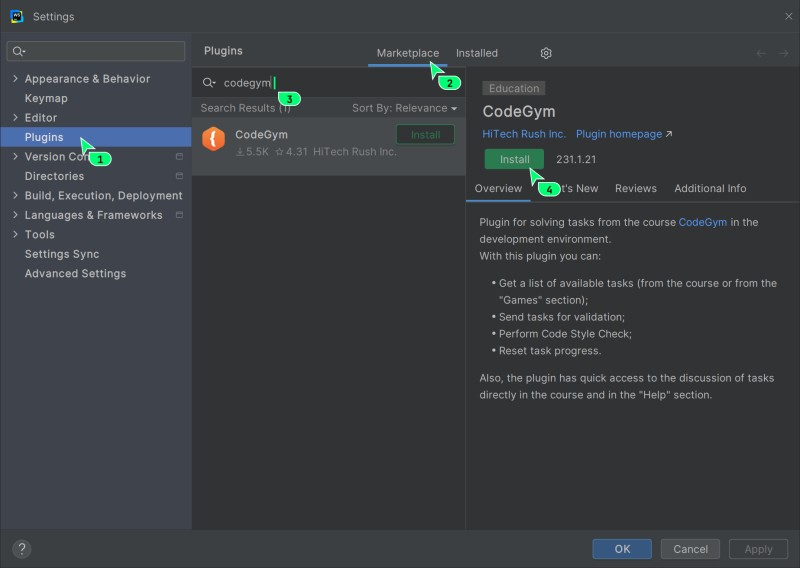Viewport: 800px width, 568px height.
Task: Click the Version Control project-level settings icon
Action: (179, 157)
